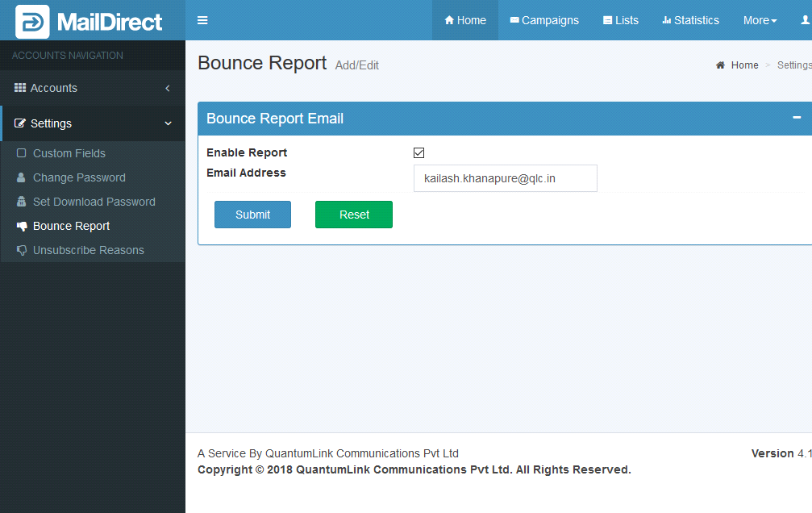Go to the Statistics menu

690,20
